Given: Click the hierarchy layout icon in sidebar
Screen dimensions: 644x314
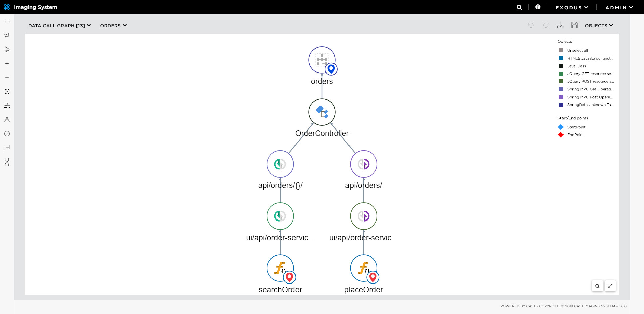Looking at the screenshot, I should tap(7, 120).
